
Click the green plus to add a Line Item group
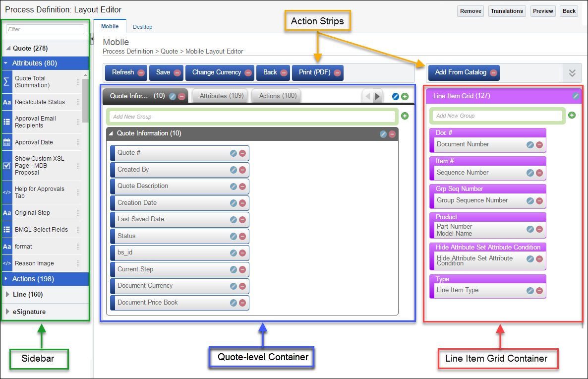[572, 115]
